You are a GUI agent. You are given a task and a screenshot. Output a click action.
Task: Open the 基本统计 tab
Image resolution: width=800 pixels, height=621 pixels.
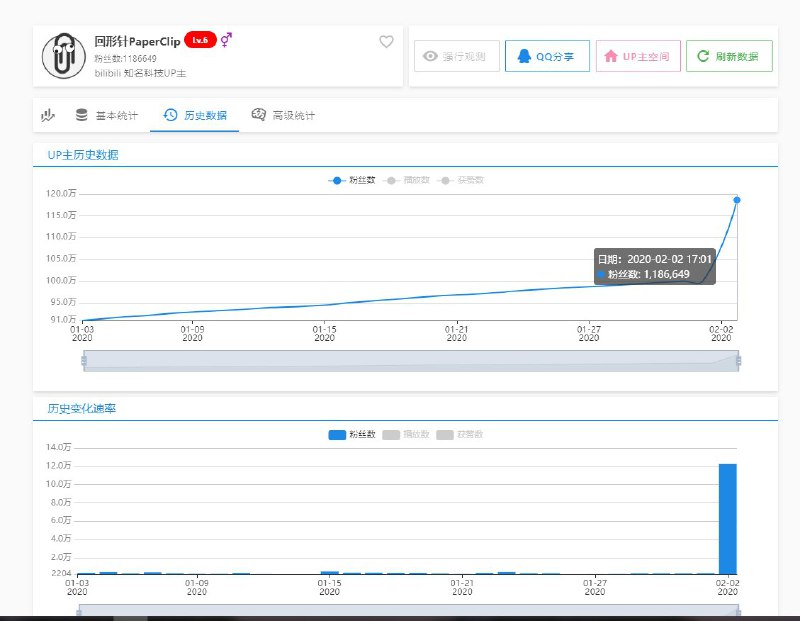(107, 115)
